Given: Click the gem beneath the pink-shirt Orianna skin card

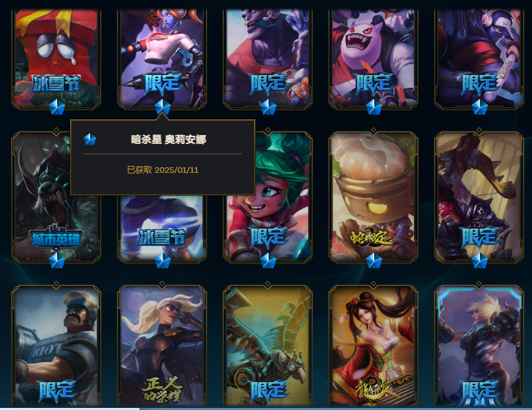Looking at the screenshot, I should click(163, 107).
